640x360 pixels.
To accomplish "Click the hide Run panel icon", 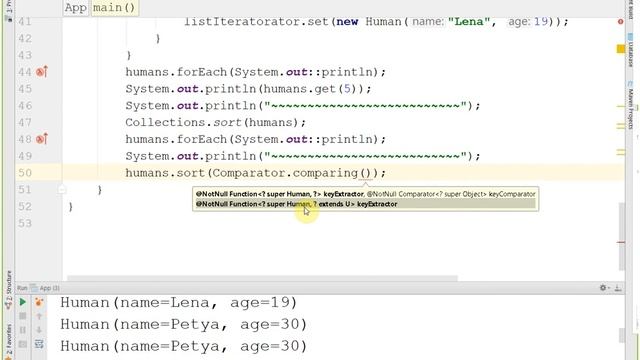I will pos(618,288).
